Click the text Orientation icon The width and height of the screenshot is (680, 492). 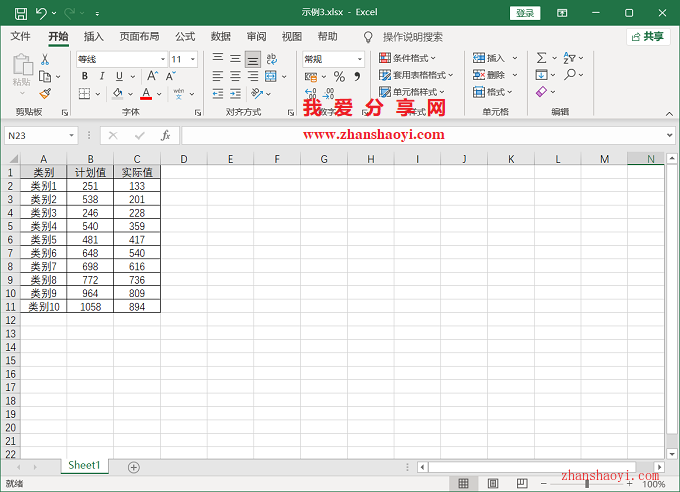257,93
